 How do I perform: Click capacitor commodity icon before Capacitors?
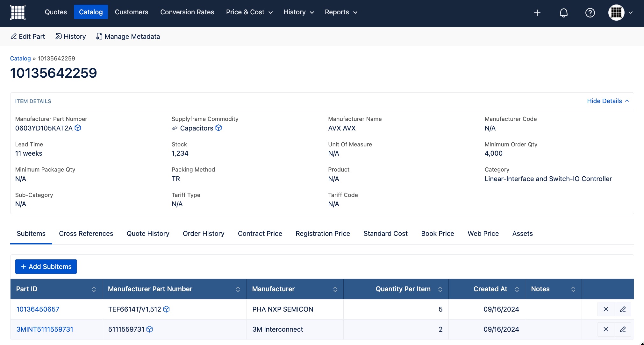[175, 128]
